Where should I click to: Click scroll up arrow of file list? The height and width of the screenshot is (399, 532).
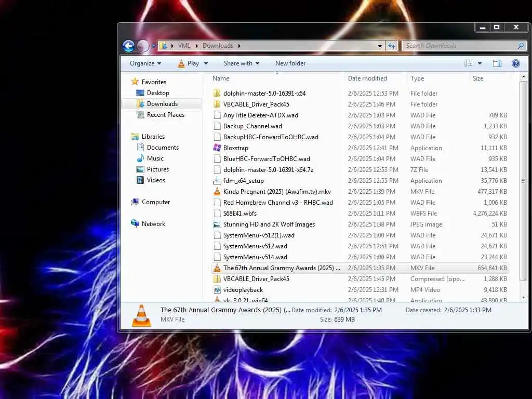[x=524, y=77]
